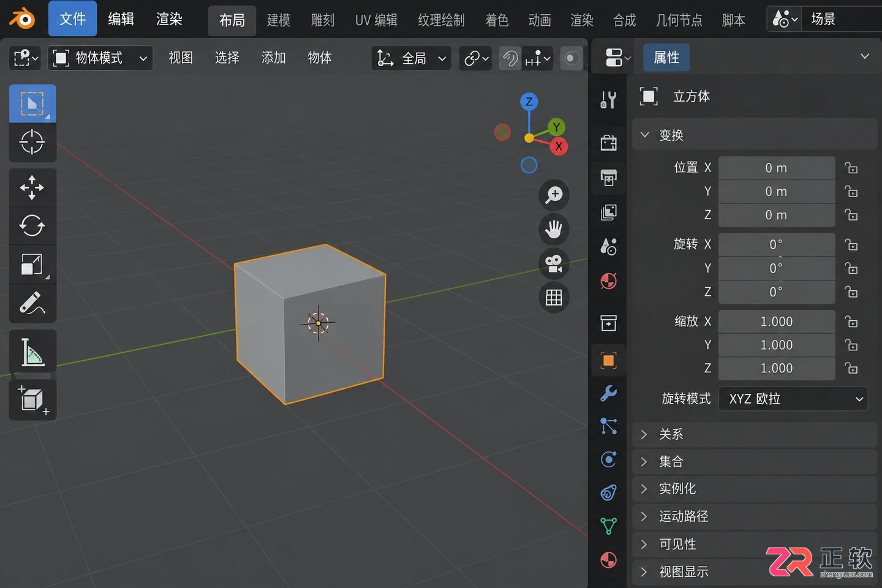Image resolution: width=882 pixels, height=588 pixels.
Task: Open the 全局 orientation dropdown
Action: (412, 58)
